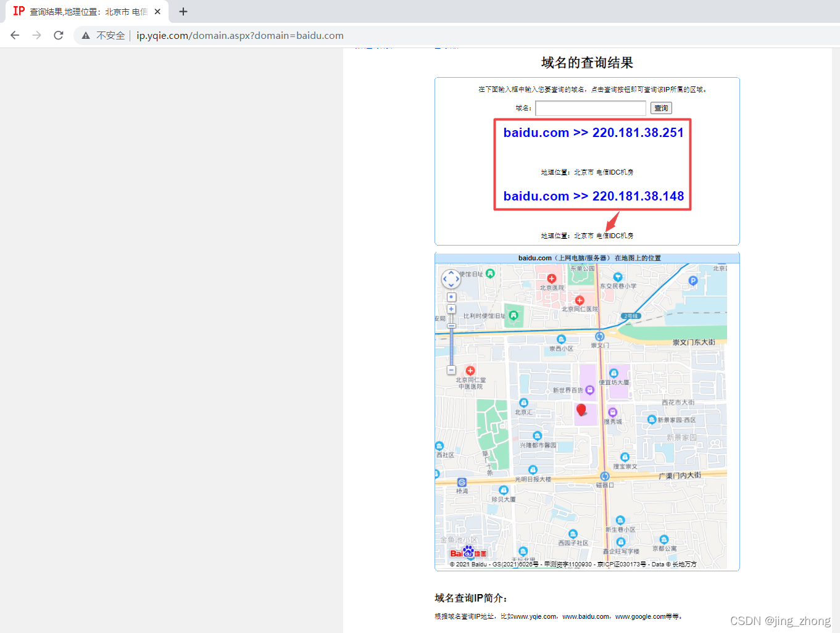Screen dimensions: 840x633
Task: Click the red location pin on map
Action: (x=581, y=410)
